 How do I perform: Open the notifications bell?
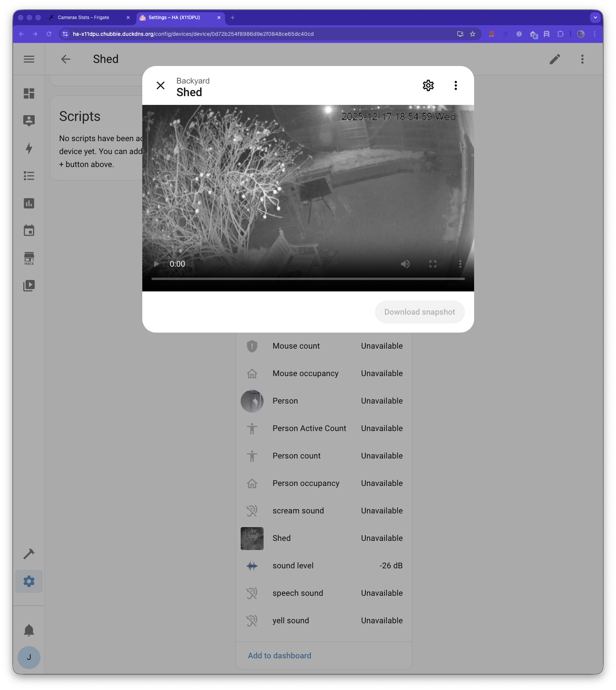coord(29,630)
